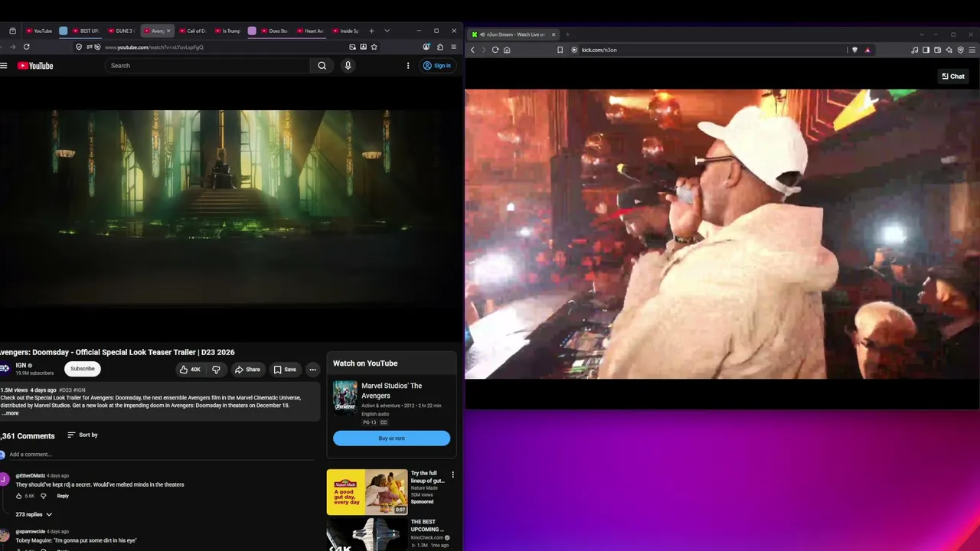Open the IGN channel name link
The image size is (980, 551).
pos(21,366)
